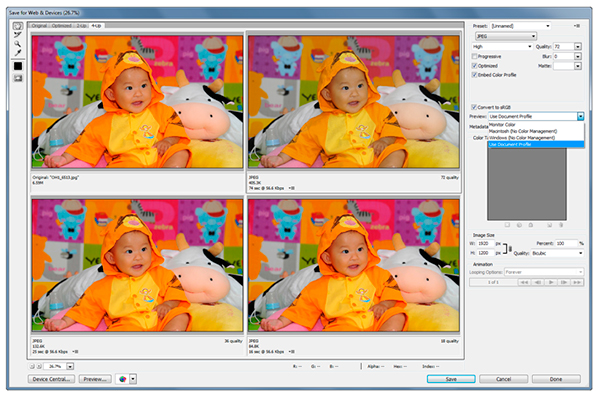Open download speed menu for 18 quality preview

pyautogui.click(x=292, y=351)
